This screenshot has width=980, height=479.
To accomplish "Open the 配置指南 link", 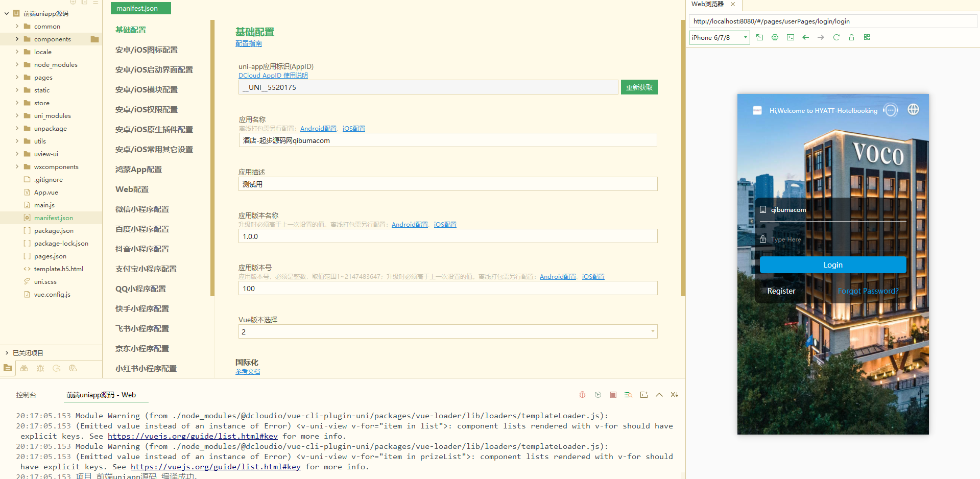I will [x=248, y=44].
